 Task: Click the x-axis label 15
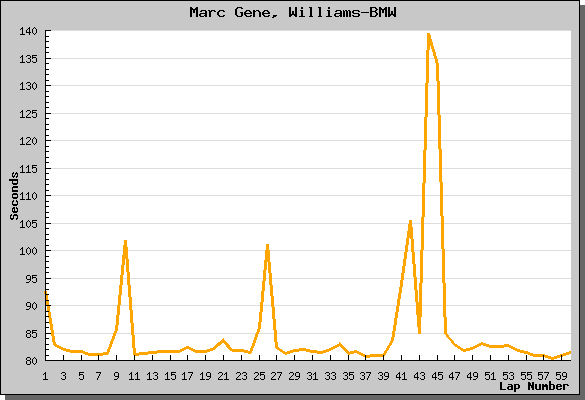(170, 376)
